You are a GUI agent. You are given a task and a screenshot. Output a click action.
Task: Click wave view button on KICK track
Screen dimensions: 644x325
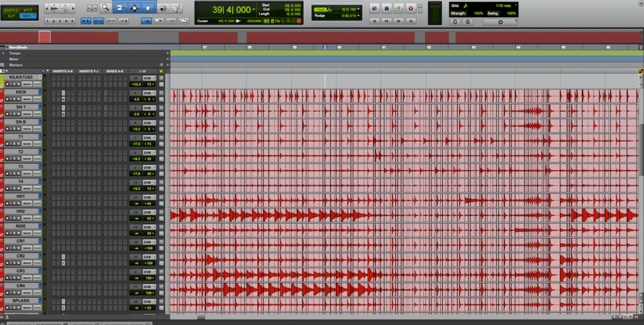pos(27,98)
